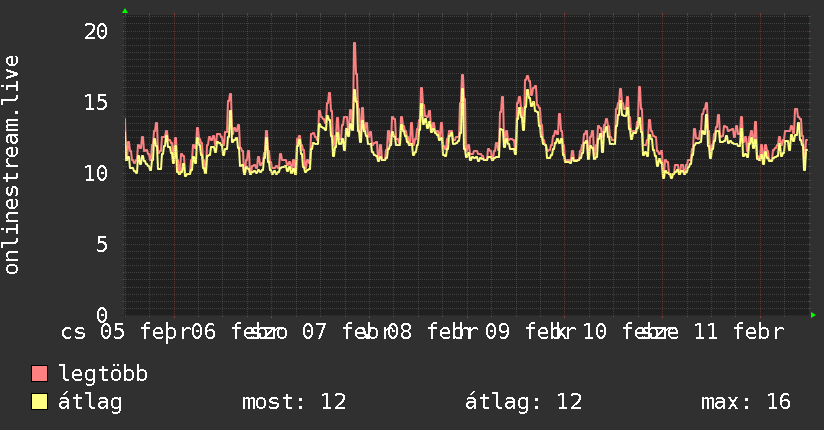Click the '09' date label on x-axis
Image resolution: width=824 pixels, height=430 pixels.
(x=497, y=332)
